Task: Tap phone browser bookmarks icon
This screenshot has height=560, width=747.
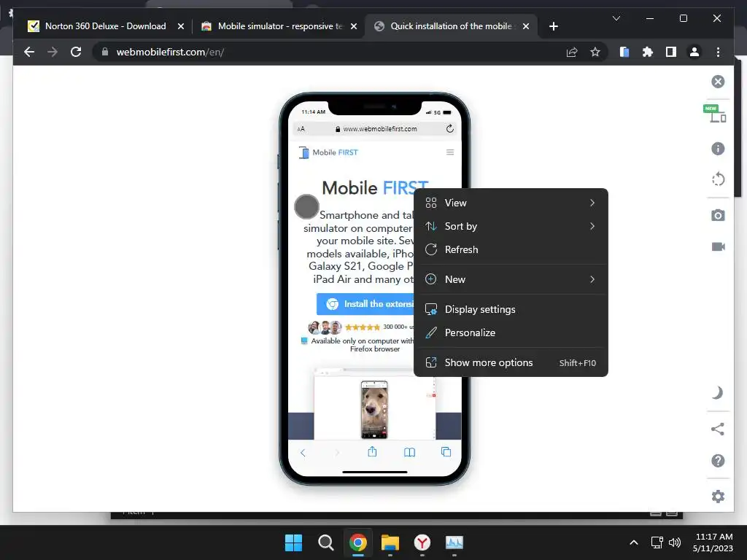Action: pyautogui.click(x=409, y=452)
